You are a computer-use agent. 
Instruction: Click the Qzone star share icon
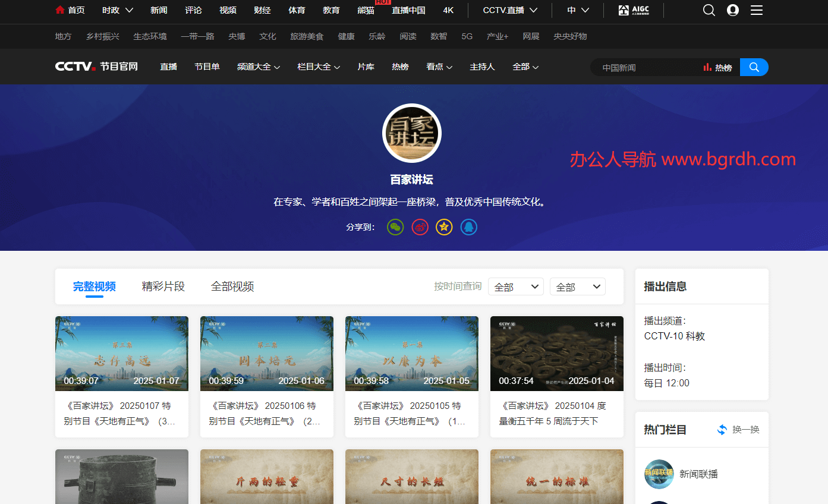(x=444, y=226)
